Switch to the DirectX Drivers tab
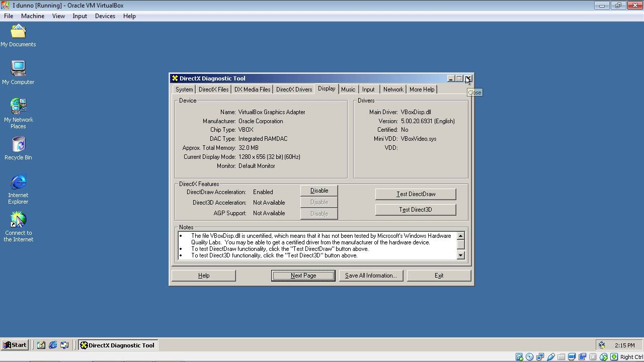The image size is (644, 362). 294,89
